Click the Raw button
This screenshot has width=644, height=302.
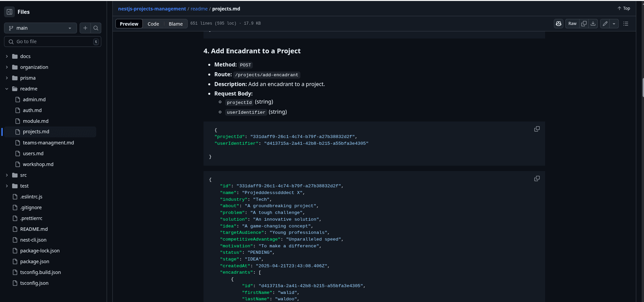(x=572, y=24)
